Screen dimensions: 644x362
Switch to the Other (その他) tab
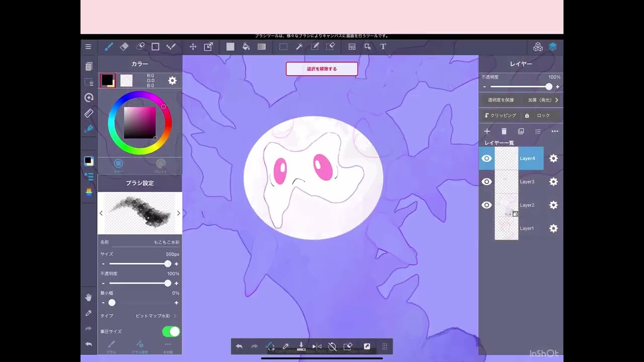[168, 347]
